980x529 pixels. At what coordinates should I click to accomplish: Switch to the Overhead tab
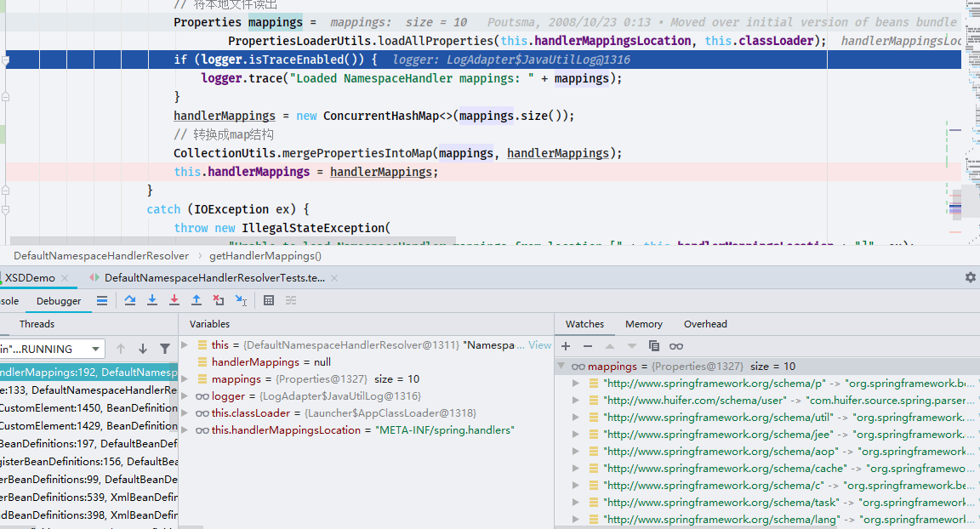click(705, 324)
